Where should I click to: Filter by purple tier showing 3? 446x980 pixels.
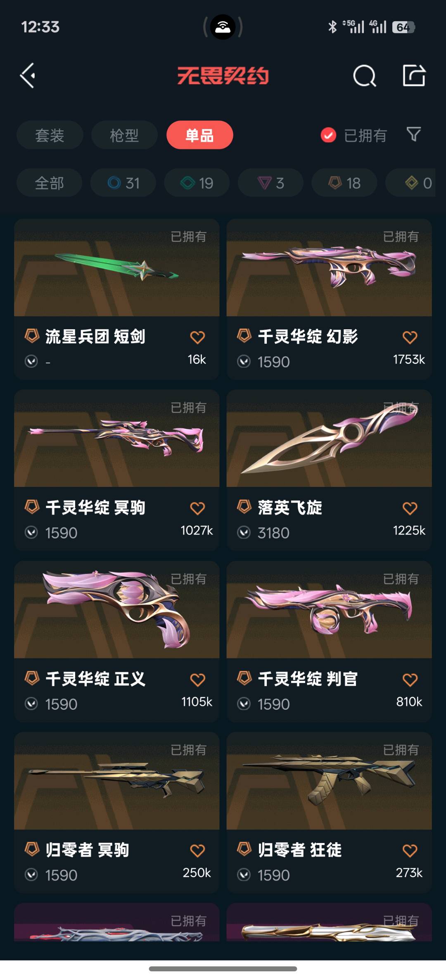pyautogui.click(x=271, y=183)
